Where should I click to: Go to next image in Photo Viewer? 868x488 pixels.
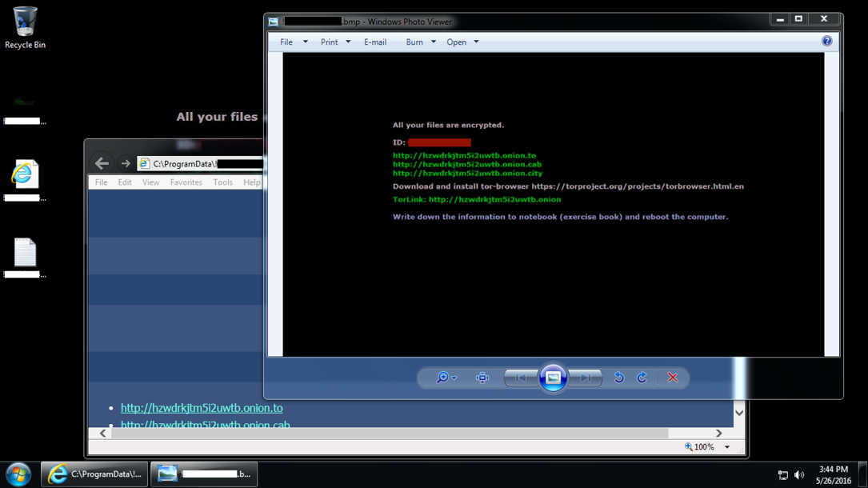pos(585,378)
